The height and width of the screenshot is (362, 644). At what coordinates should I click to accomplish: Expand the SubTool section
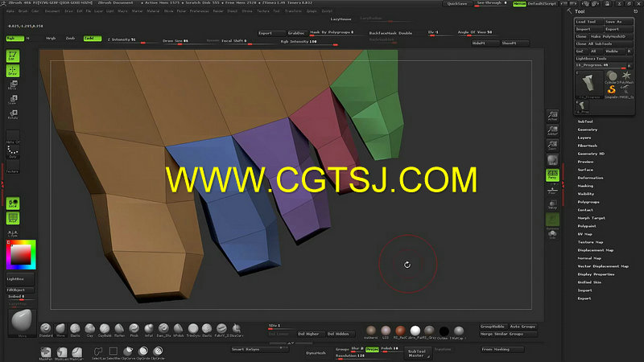coord(585,121)
